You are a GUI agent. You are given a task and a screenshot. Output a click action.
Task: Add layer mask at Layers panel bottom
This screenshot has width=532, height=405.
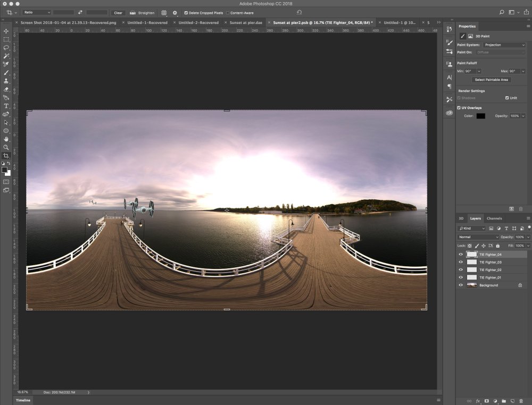486,401
